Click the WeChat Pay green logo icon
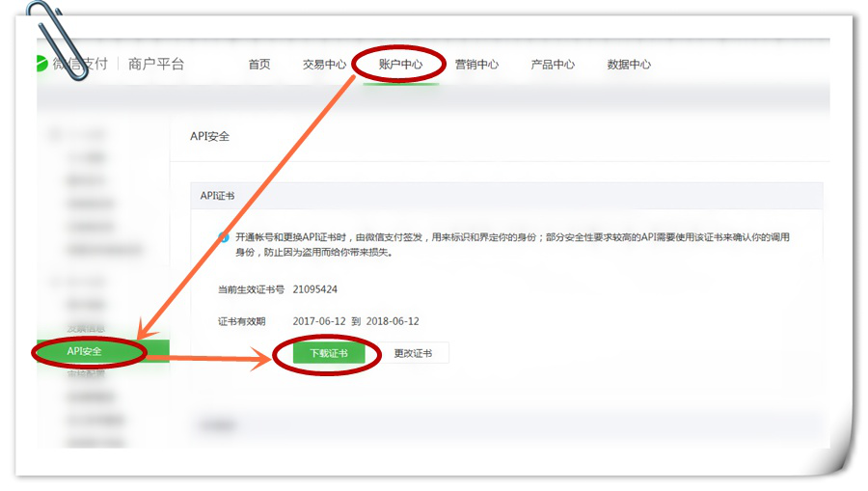This screenshot has height=491, width=868. 41,64
